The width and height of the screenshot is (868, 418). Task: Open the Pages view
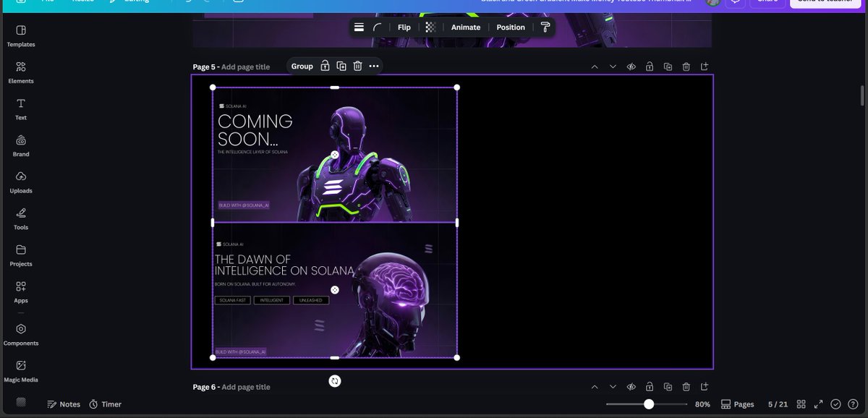(738, 404)
